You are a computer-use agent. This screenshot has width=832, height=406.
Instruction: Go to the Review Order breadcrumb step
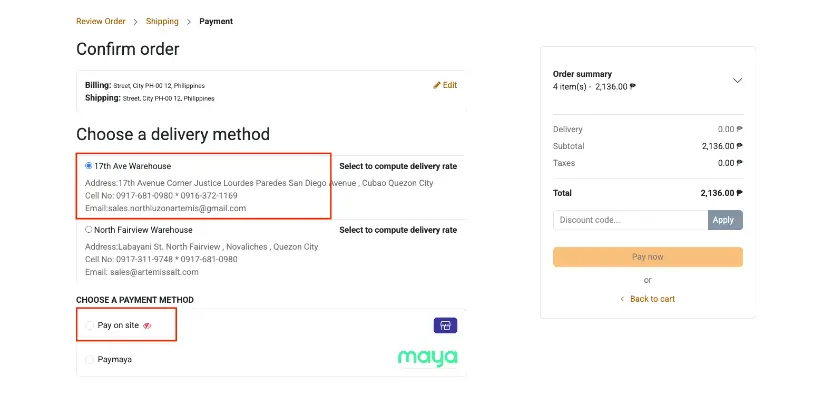pos(101,21)
